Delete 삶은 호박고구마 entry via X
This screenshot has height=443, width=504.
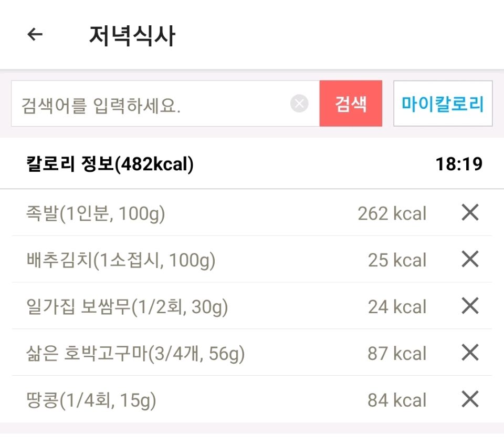tap(470, 353)
